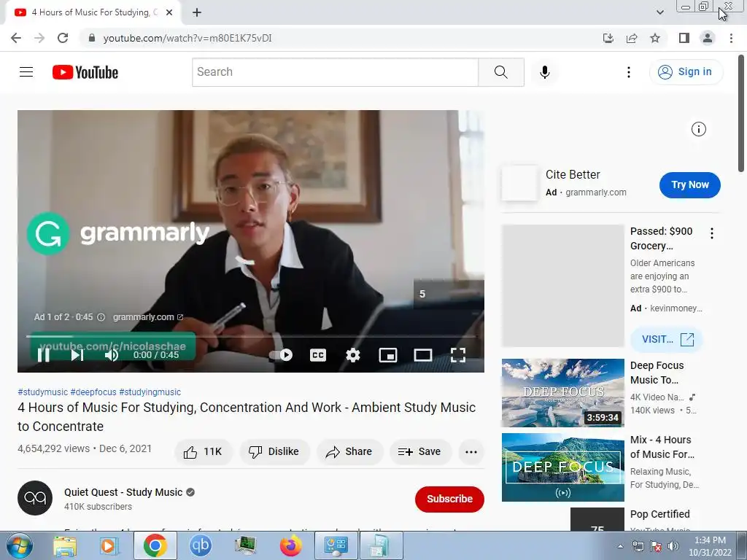Toggle the browser side panel
747x560 pixels.
pyautogui.click(x=684, y=38)
